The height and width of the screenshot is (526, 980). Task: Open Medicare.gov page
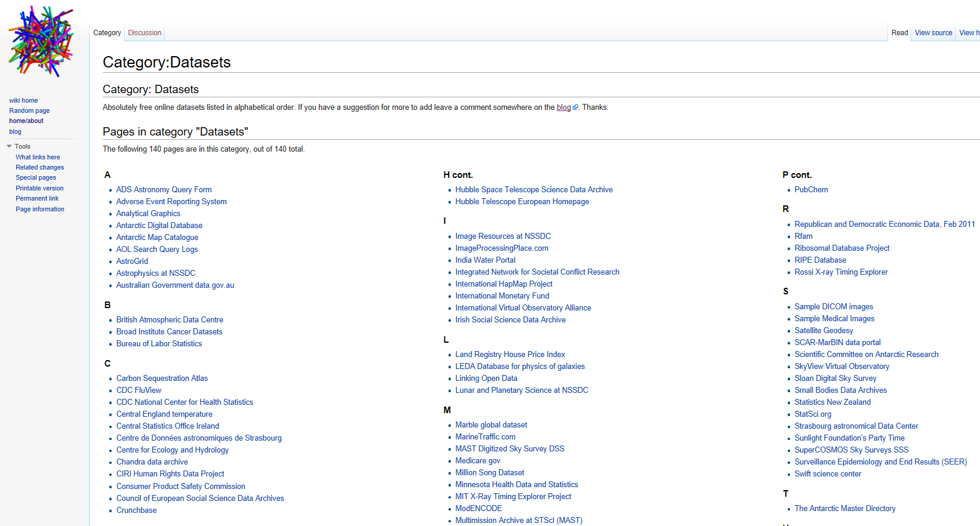coord(478,460)
